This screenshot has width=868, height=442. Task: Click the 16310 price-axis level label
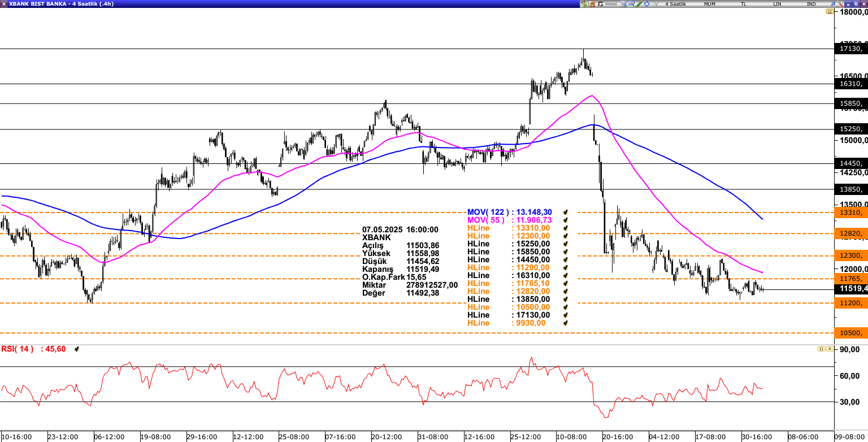pos(850,84)
